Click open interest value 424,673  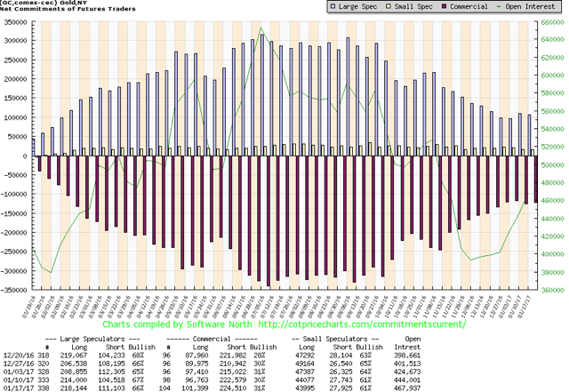click(x=407, y=372)
